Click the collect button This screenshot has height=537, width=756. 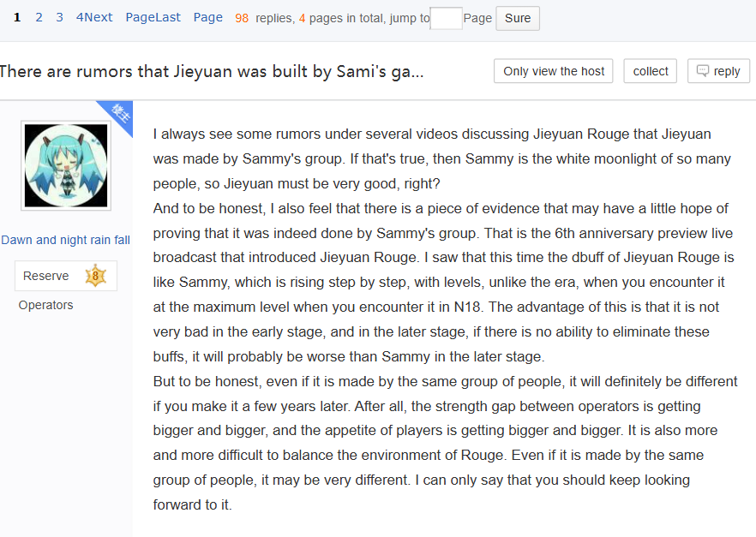(650, 71)
